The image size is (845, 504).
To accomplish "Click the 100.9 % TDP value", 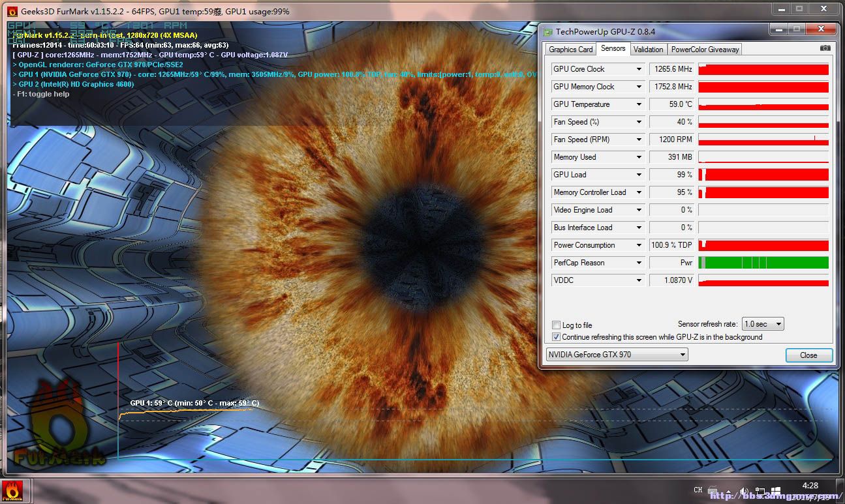I will tap(671, 245).
